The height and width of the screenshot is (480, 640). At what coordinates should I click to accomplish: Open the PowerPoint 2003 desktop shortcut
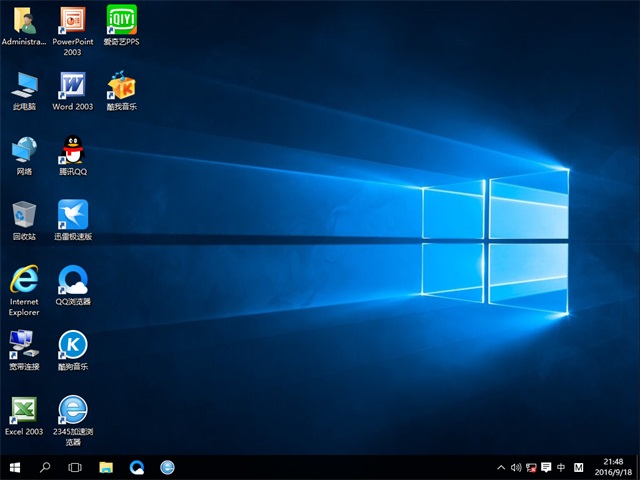point(72,20)
